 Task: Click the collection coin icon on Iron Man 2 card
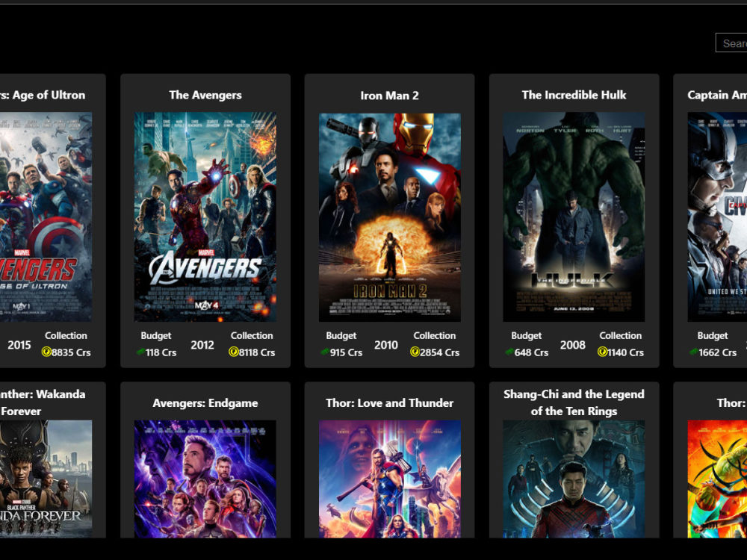(x=415, y=352)
